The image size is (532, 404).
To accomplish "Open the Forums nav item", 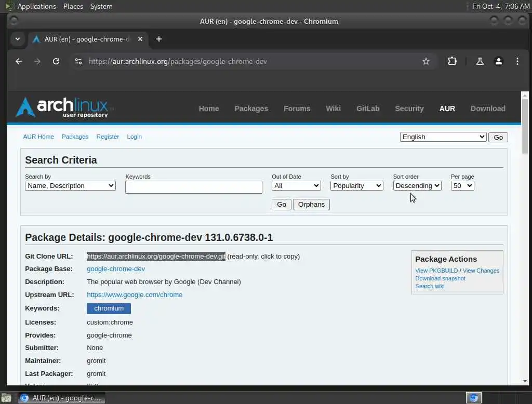I will [x=297, y=109].
